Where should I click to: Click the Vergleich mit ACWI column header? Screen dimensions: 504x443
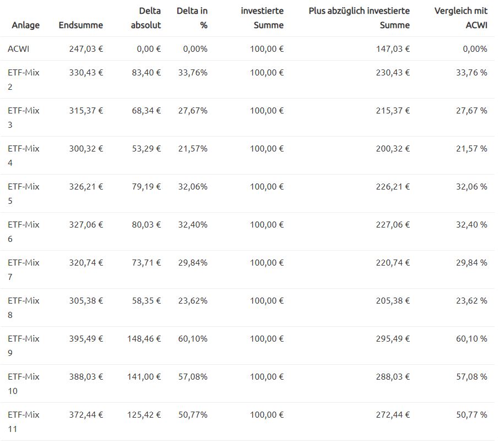[x=460, y=18]
